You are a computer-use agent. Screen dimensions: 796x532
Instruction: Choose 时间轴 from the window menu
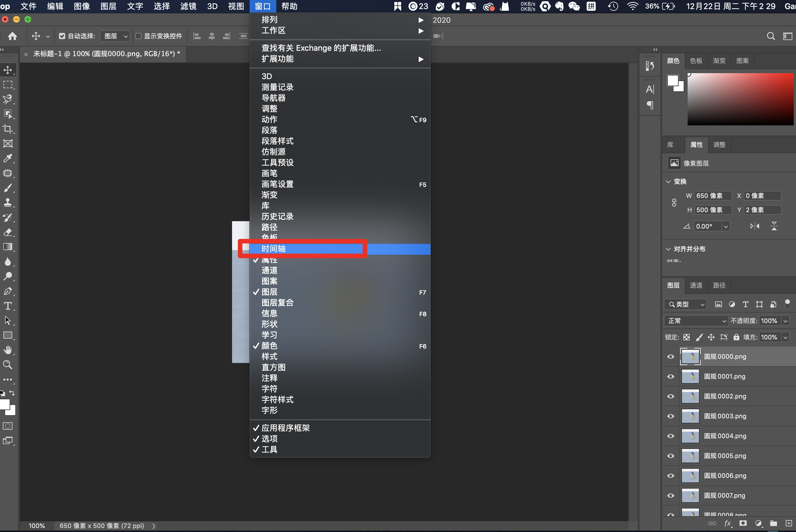[x=273, y=249]
